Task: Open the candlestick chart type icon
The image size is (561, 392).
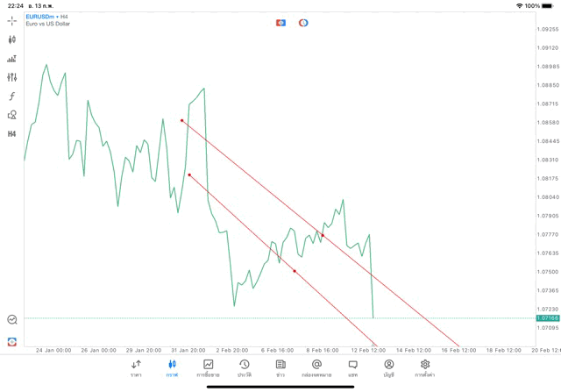Action: [11, 39]
